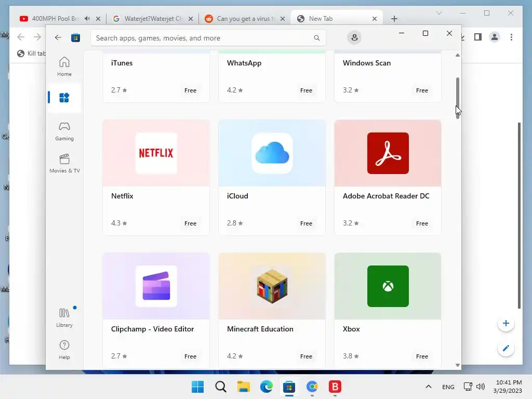Open Chrome's three-dot menu
The image size is (532, 399).
[x=511, y=37]
